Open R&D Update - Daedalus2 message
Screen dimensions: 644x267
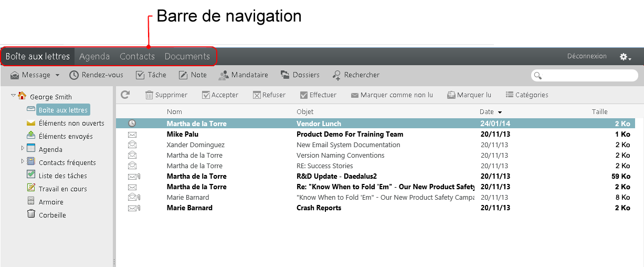click(x=337, y=176)
